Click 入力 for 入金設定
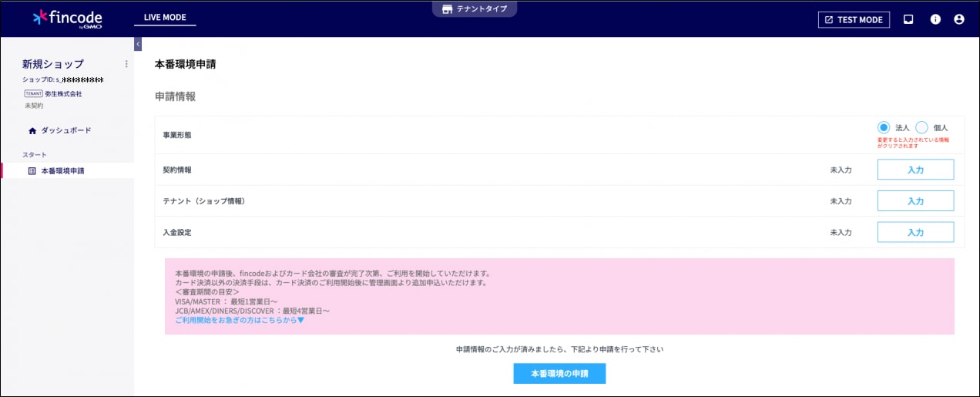Viewport: 980px width, 397px height. 915,232
